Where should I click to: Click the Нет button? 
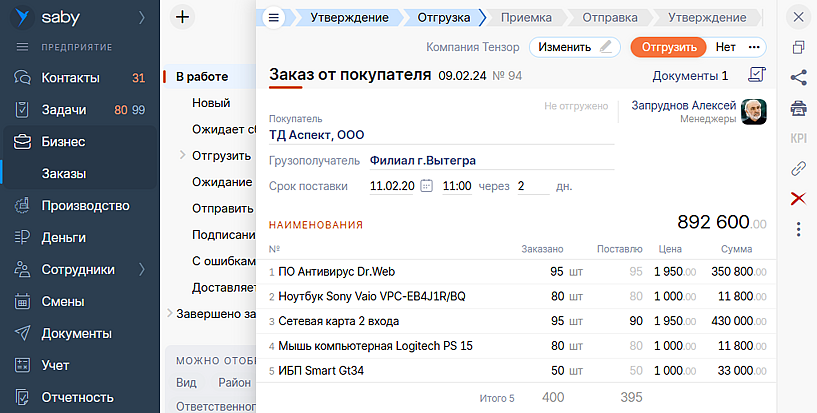click(x=725, y=47)
